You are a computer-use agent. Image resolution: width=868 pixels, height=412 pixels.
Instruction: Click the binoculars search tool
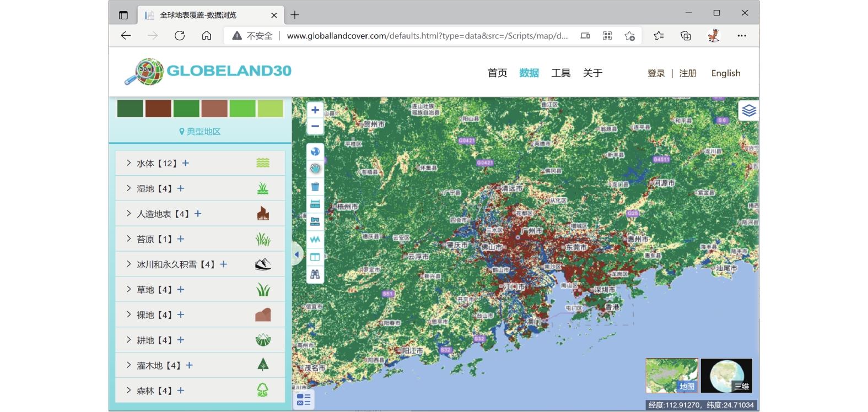click(315, 274)
